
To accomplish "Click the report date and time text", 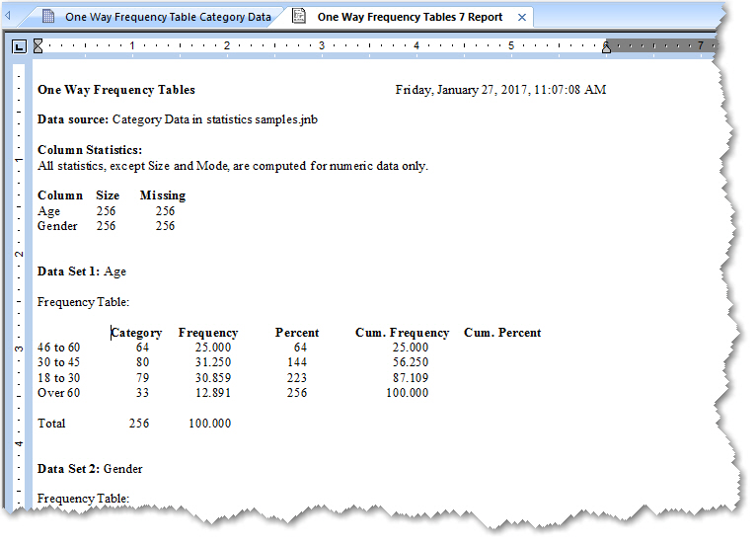I will (x=500, y=90).
